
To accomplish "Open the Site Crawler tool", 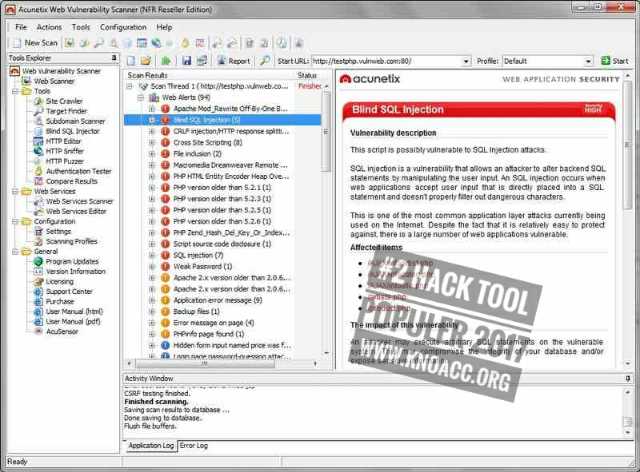I will (64, 101).
